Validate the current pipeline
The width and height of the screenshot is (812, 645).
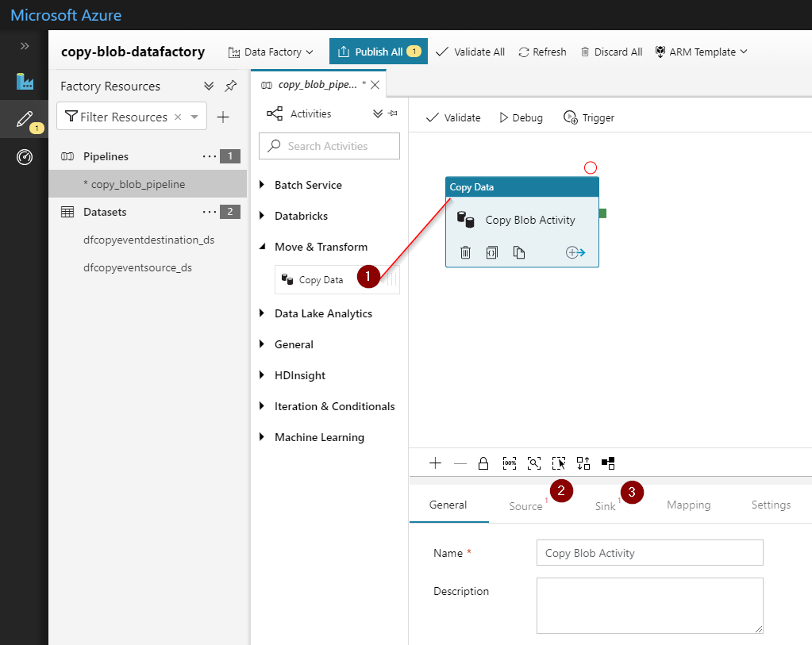pos(453,117)
